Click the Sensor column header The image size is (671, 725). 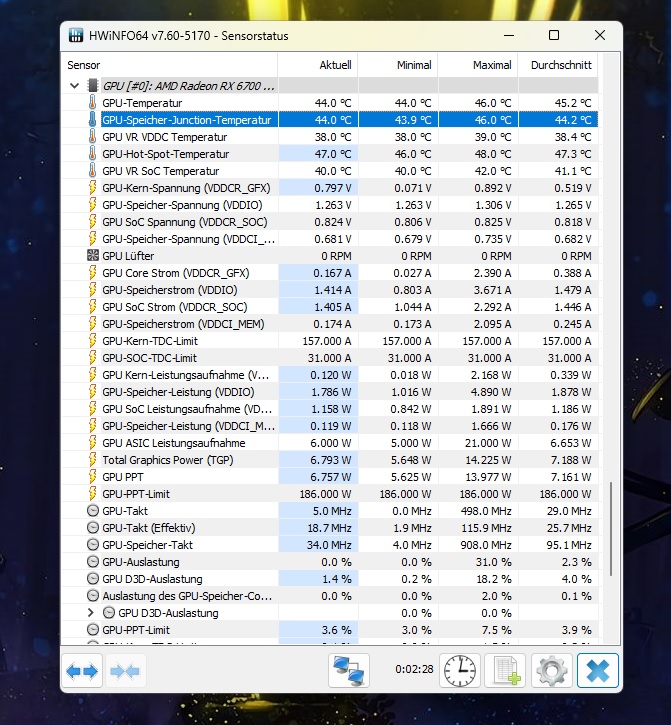click(169, 65)
